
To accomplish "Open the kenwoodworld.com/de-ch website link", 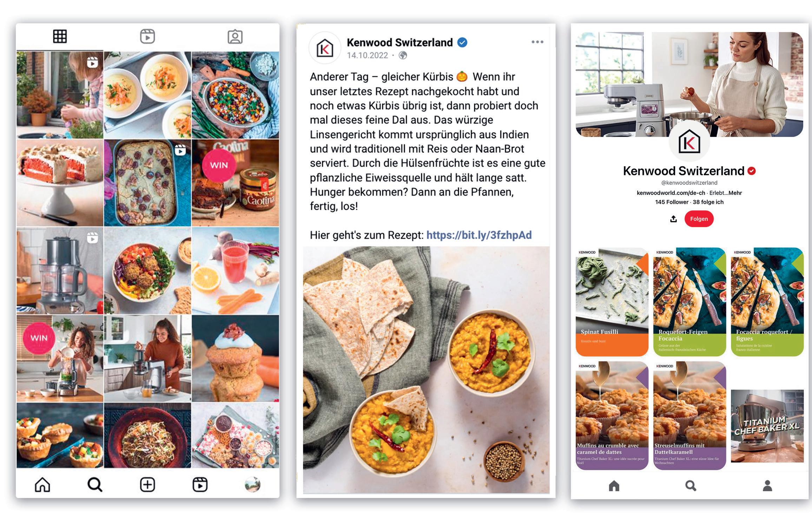I will [671, 193].
